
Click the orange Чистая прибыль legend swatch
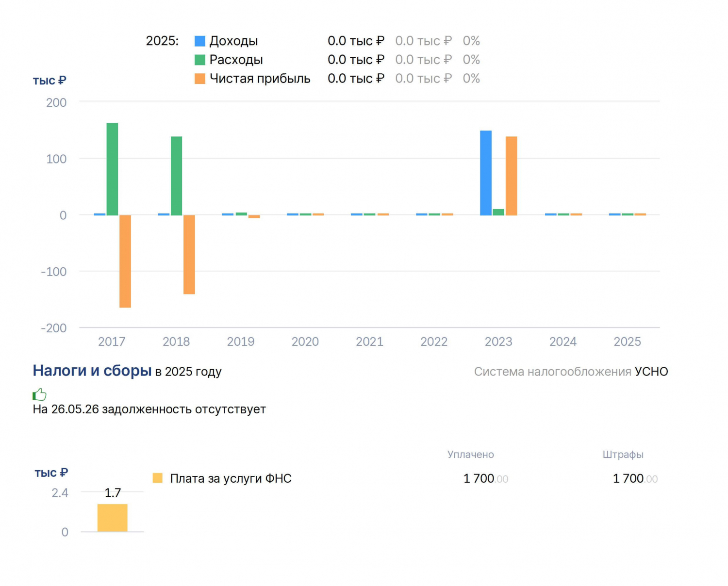200,79
